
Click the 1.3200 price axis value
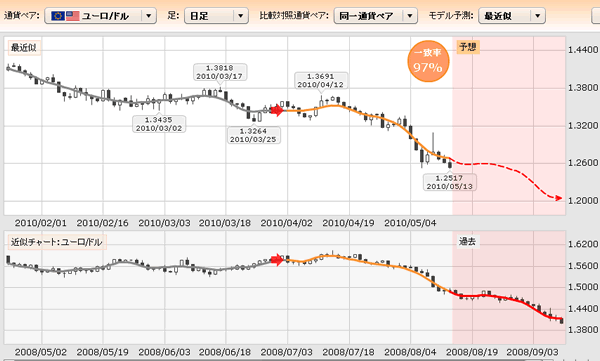[x=583, y=125]
